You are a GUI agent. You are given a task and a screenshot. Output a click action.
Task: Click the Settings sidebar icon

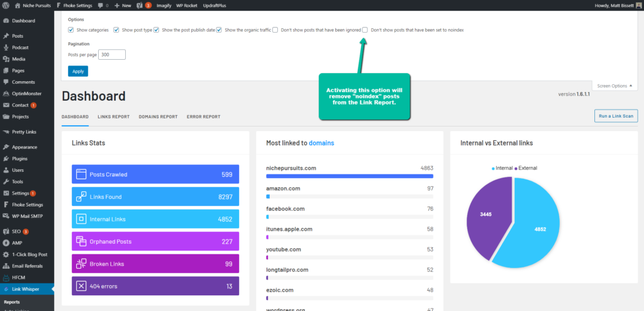coord(6,193)
